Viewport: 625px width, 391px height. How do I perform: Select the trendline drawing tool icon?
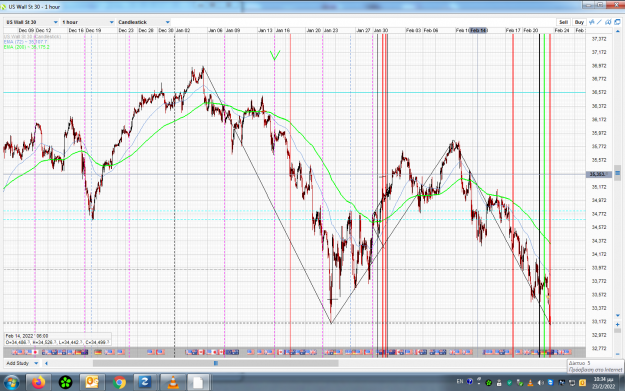(599, 22)
